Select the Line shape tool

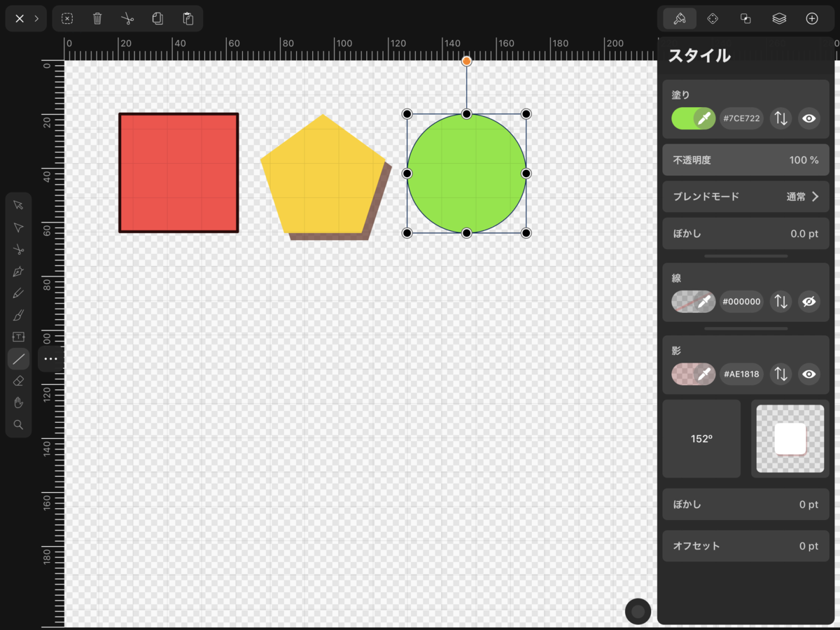tap(18, 359)
